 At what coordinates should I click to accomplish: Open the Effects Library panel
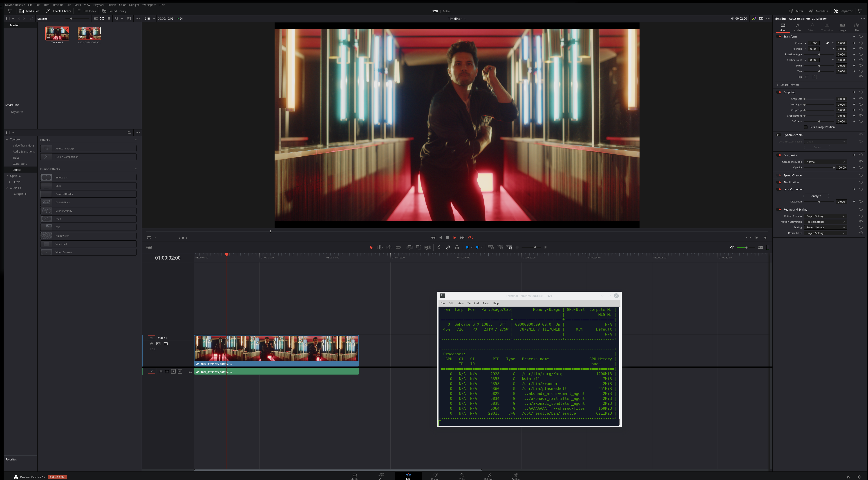[59, 11]
